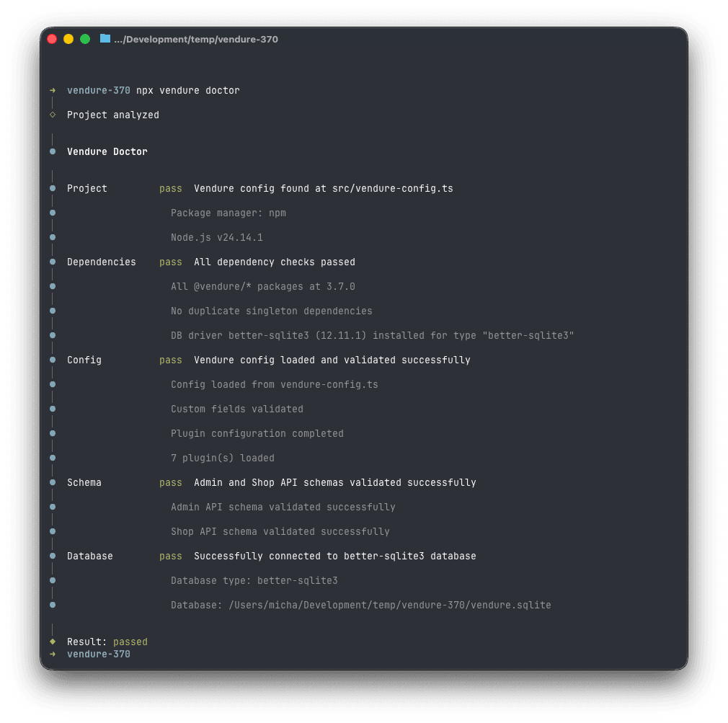Click the yellow minimize window button
This screenshot has width=728, height=723.
click(68, 39)
